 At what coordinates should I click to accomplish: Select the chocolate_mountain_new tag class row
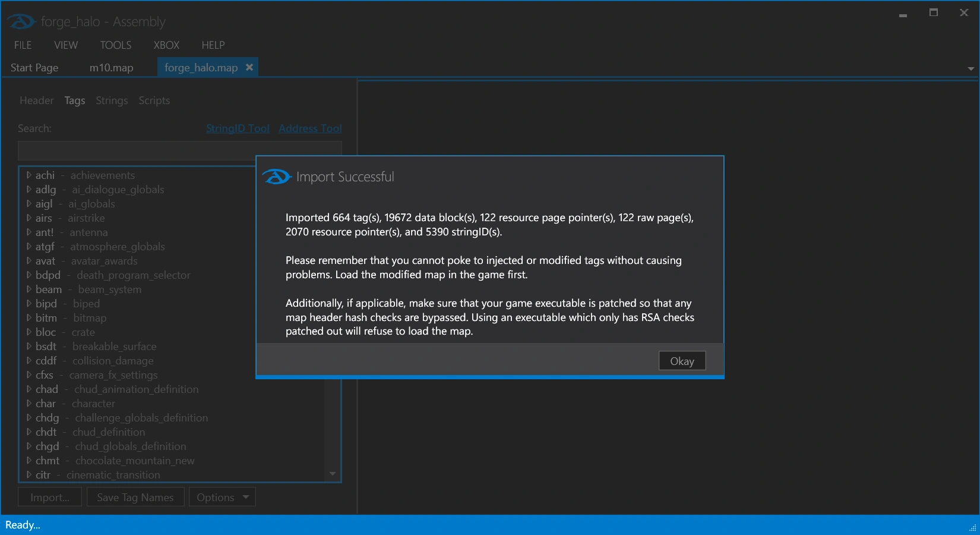[x=115, y=461]
